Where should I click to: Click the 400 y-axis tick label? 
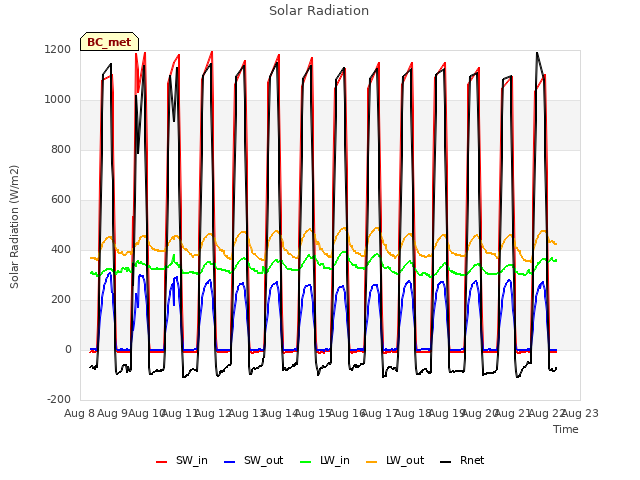[x=61, y=249]
